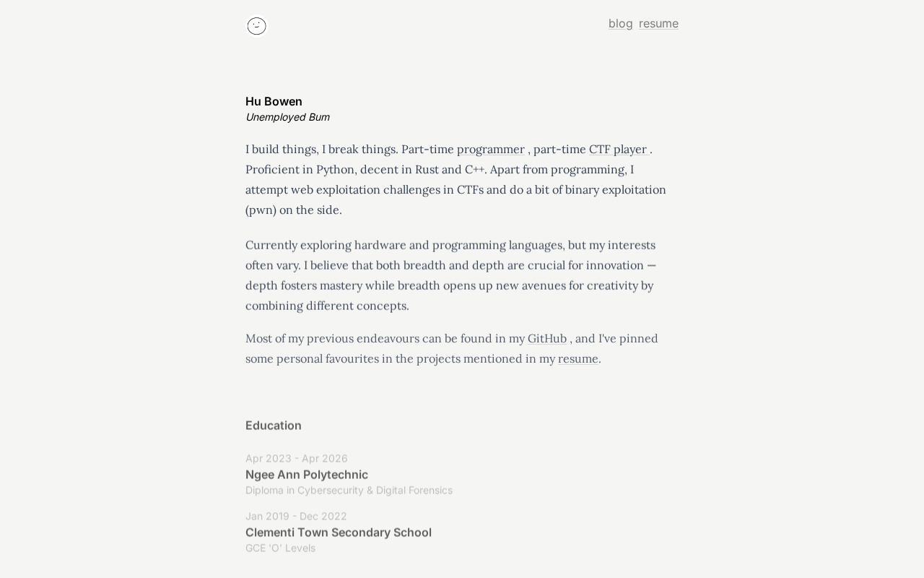The height and width of the screenshot is (578, 924).
Task: Open the blog page from header
Action: [x=620, y=23]
